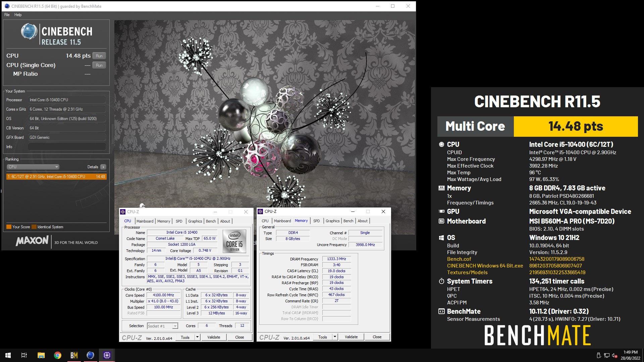Screen dimensions: 644x362
Task: Click Validate in right CPU-Z window
Action: point(351,337)
